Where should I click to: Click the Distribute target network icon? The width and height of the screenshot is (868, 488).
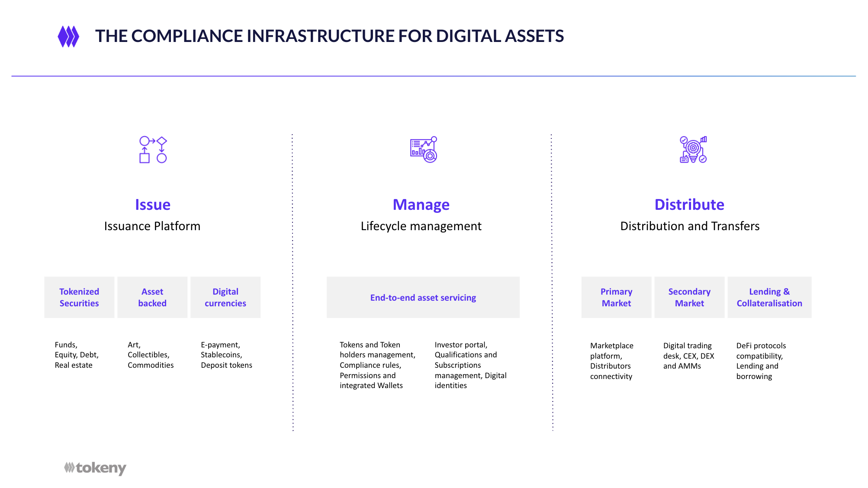point(693,150)
